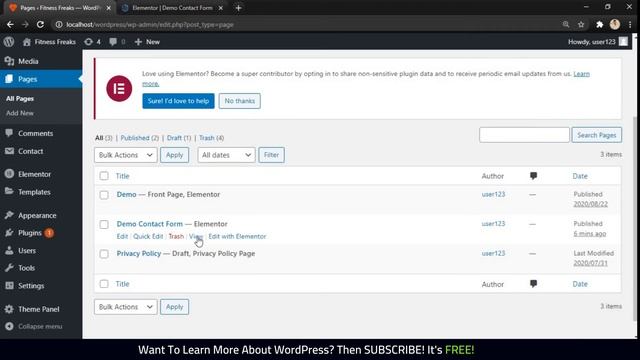
Task: Click the Filter button
Action: tap(271, 155)
